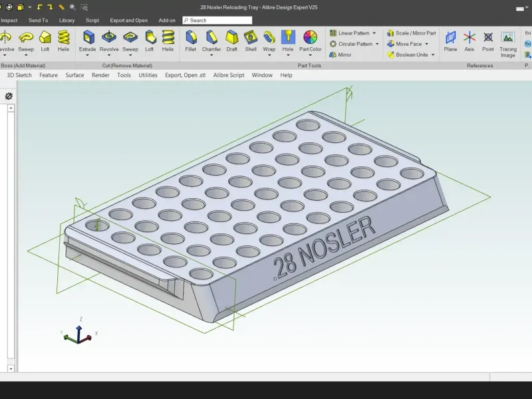The height and width of the screenshot is (399, 532).
Task: Select the Boss Loft tool
Action: coord(45,41)
